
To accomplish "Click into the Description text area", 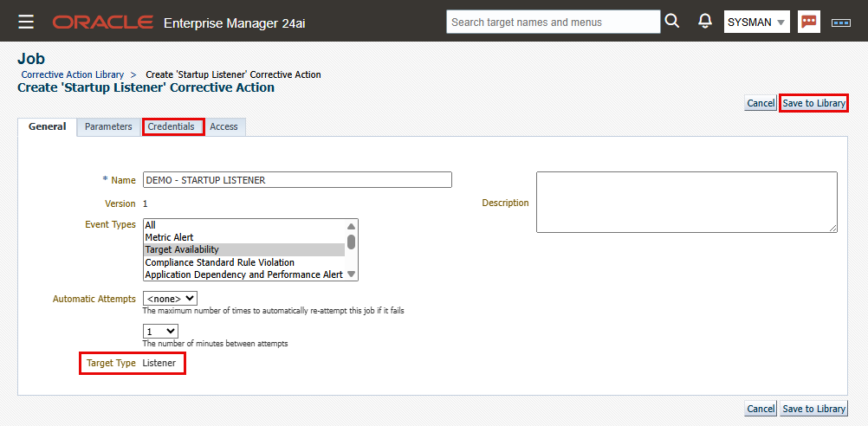I will click(686, 202).
